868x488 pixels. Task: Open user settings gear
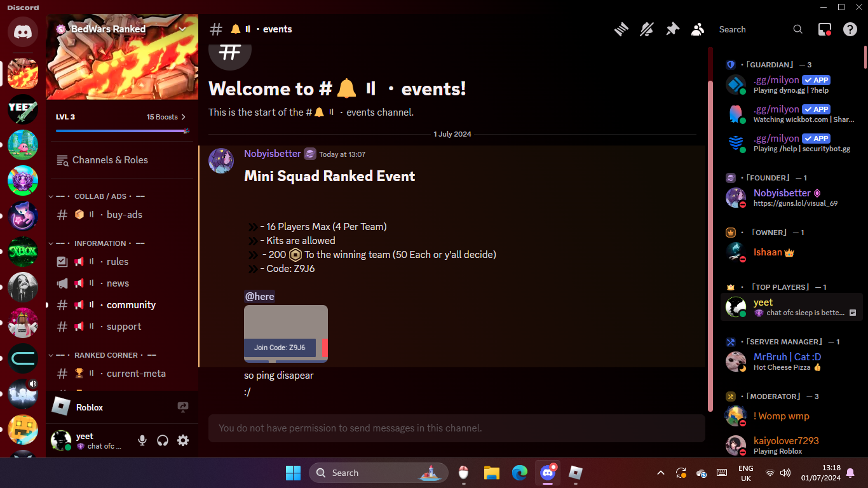[183, 440]
